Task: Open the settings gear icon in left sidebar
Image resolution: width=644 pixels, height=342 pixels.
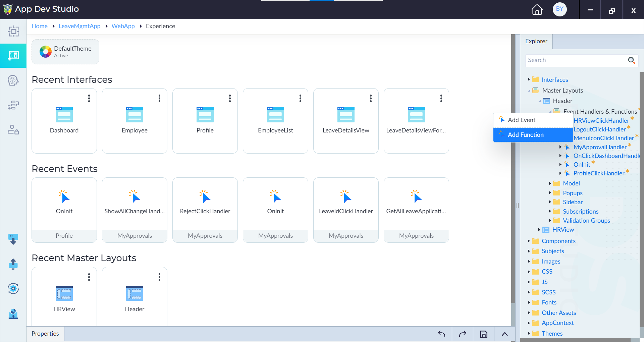Action: point(13,289)
